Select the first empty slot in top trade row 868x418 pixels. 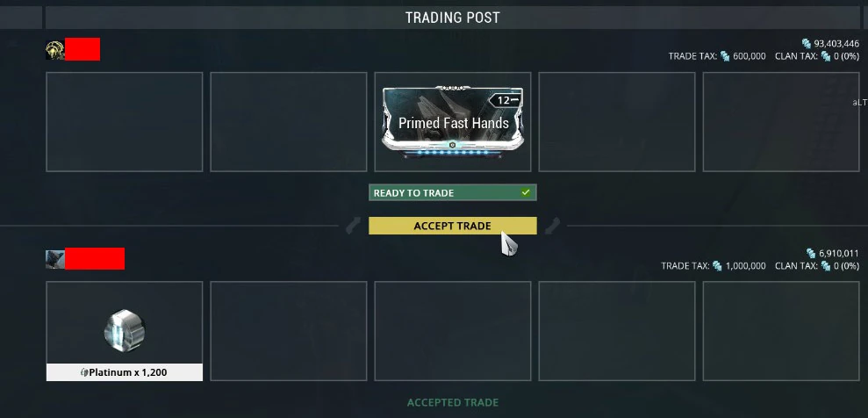(125, 122)
